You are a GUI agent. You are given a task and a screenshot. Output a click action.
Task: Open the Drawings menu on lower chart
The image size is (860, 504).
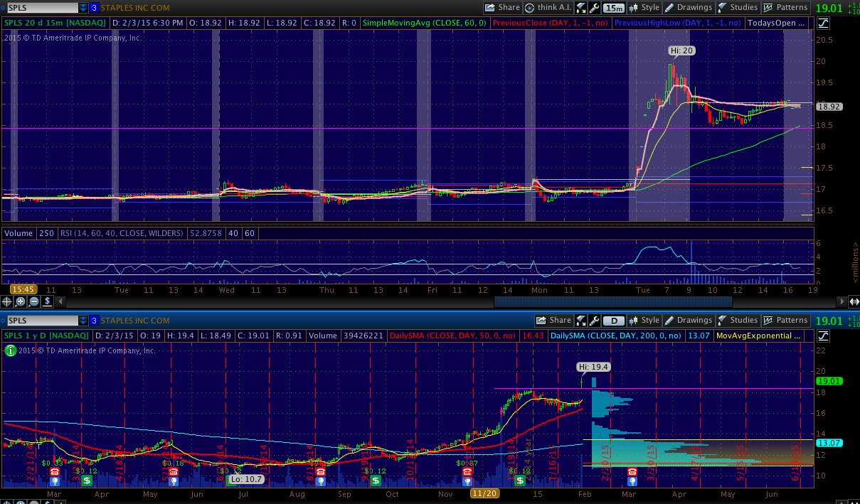(x=688, y=320)
